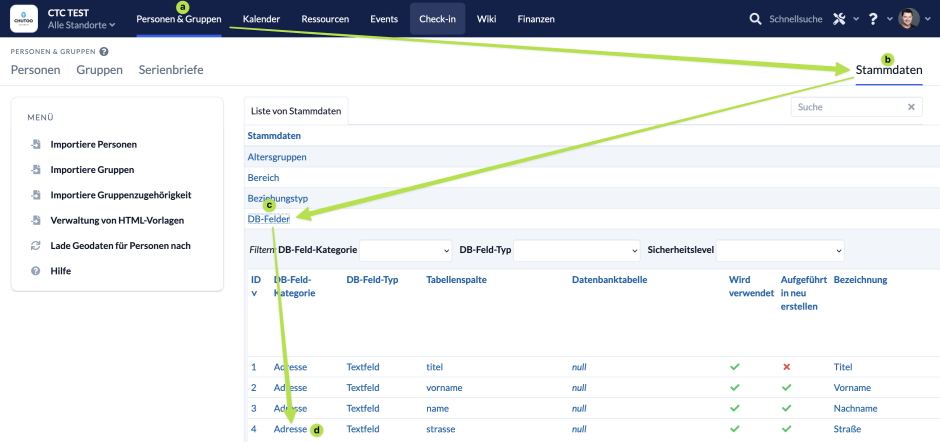Expand the Alle Standorte location selector

tap(82, 25)
